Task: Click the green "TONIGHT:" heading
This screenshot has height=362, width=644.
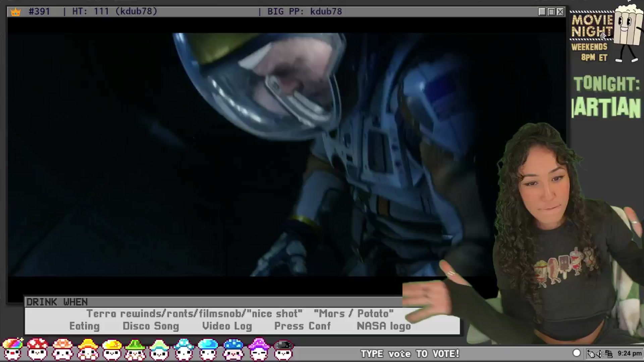Action: [x=606, y=84]
